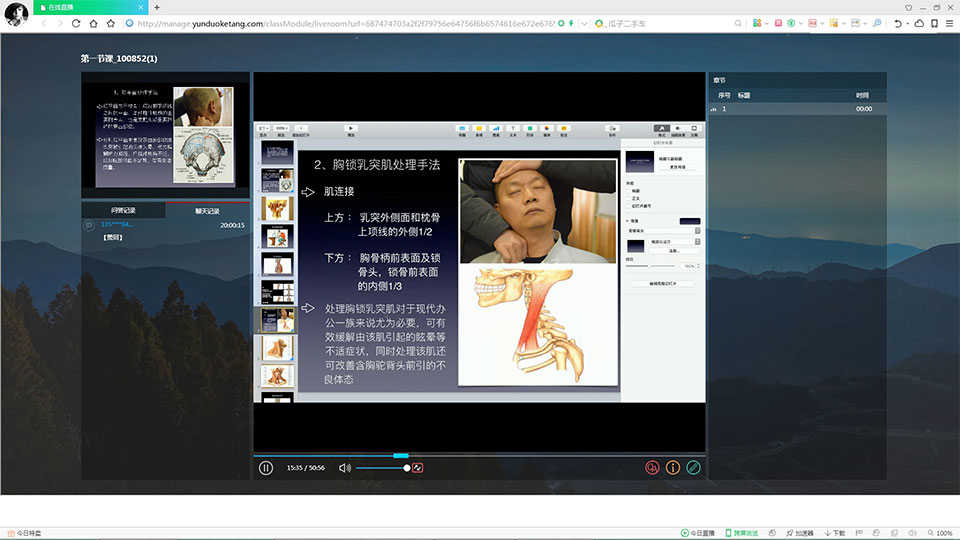Close the 在线直播 browser tab
Screen dimensions: 960x540
(140, 7)
